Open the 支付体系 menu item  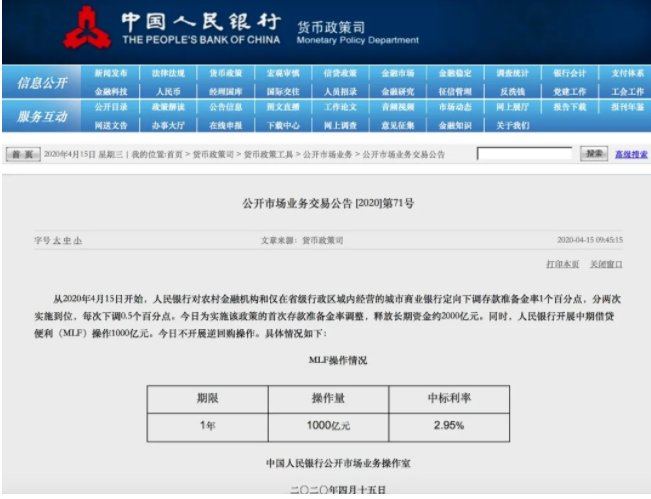point(627,73)
